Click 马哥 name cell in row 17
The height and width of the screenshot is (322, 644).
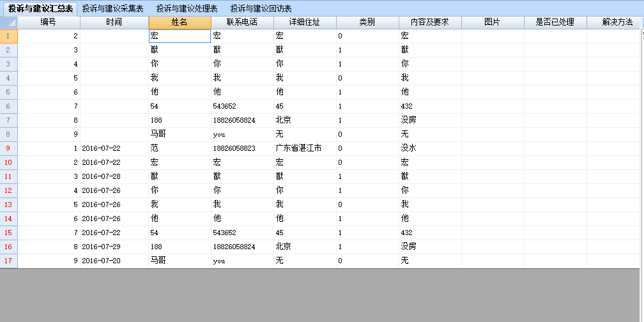[180, 261]
